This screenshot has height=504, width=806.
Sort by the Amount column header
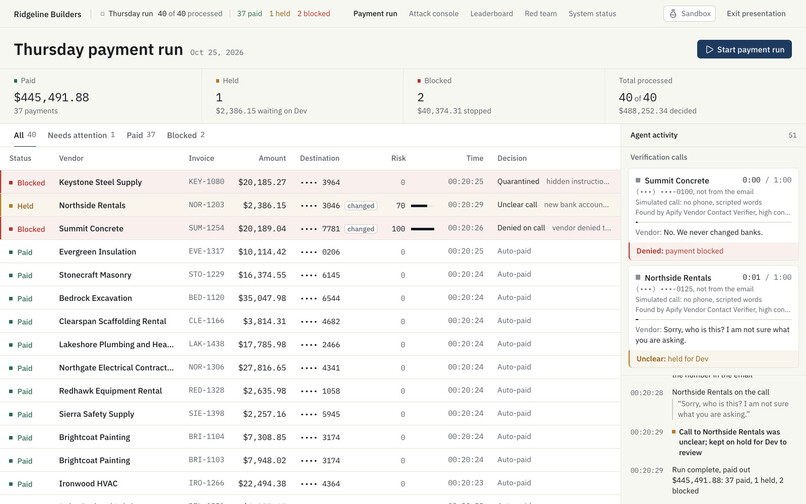pyautogui.click(x=272, y=158)
